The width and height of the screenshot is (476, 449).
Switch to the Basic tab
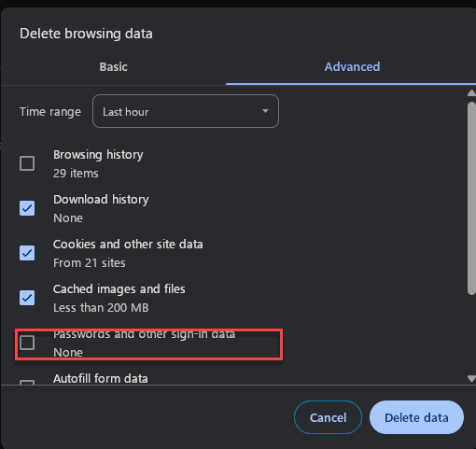tap(113, 67)
